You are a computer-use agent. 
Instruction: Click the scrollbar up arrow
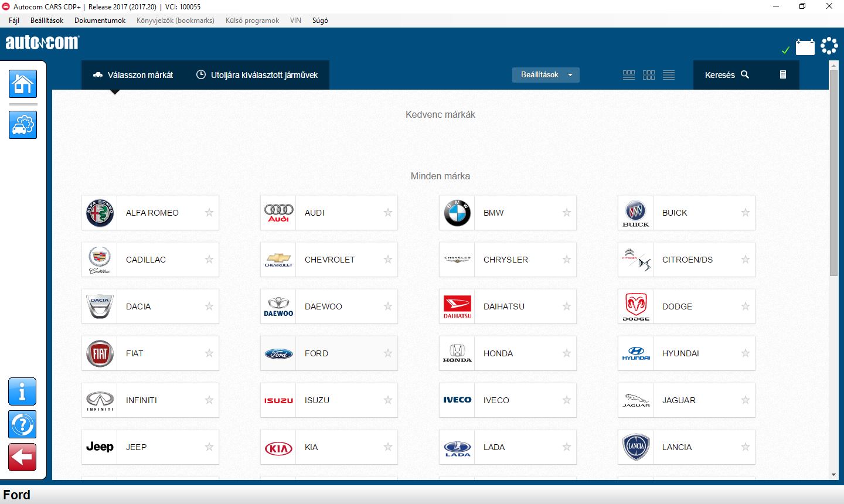tap(833, 64)
